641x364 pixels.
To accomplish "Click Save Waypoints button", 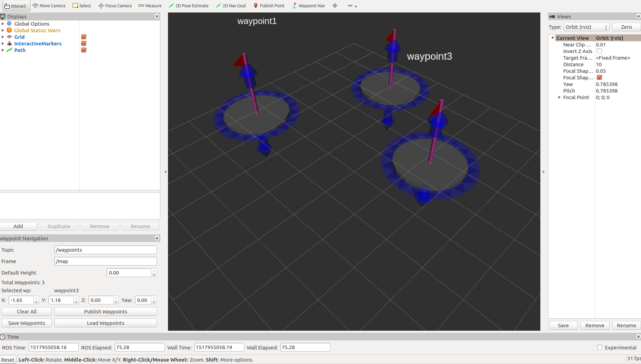I will (x=27, y=323).
